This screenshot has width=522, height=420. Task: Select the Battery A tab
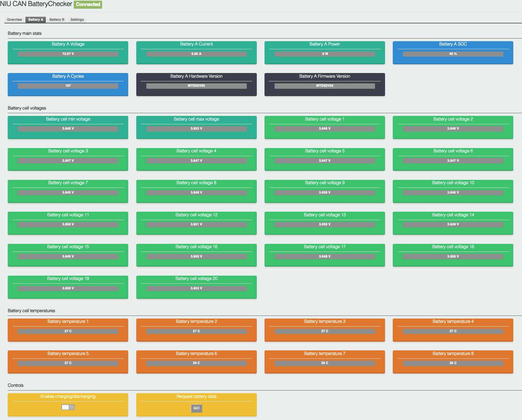pos(35,20)
